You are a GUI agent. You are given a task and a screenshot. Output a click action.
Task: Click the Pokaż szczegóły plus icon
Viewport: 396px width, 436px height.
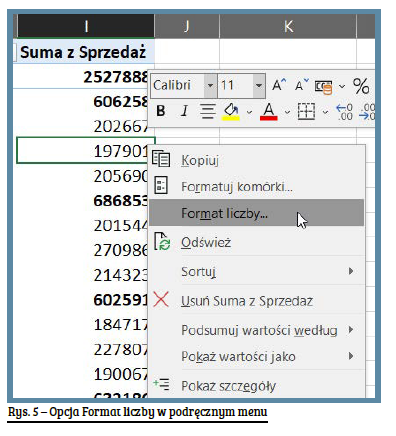[x=161, y=384]
